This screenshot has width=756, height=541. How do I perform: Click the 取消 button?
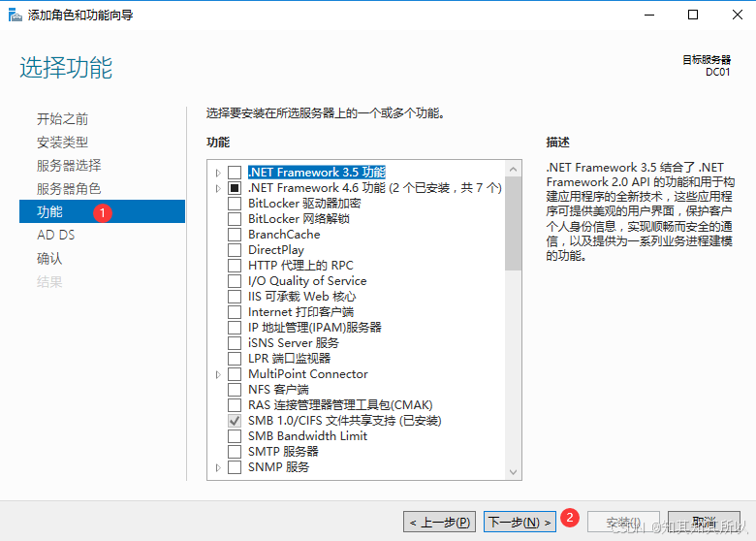704,522
